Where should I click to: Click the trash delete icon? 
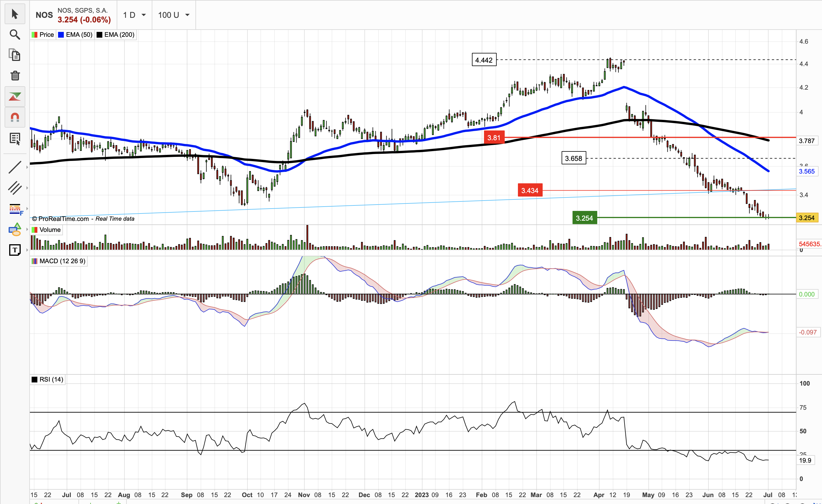pyautogui.click(x=15, y=76)
